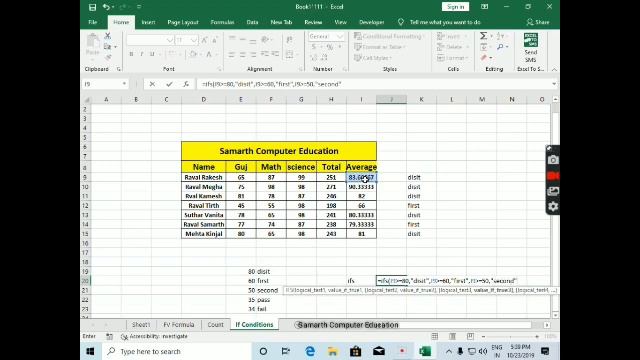The height and width of the screenshot is (360, 640).
Task: Open the Name Box dropdown arrow
Action: point(124,84)
